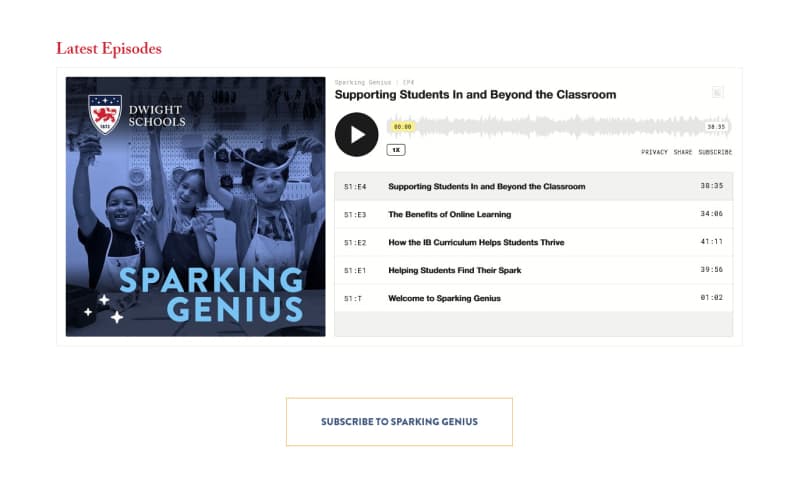The image size is (799, 502).
Task: Click Subscribe in the podcast player
Action: (715, 152)
